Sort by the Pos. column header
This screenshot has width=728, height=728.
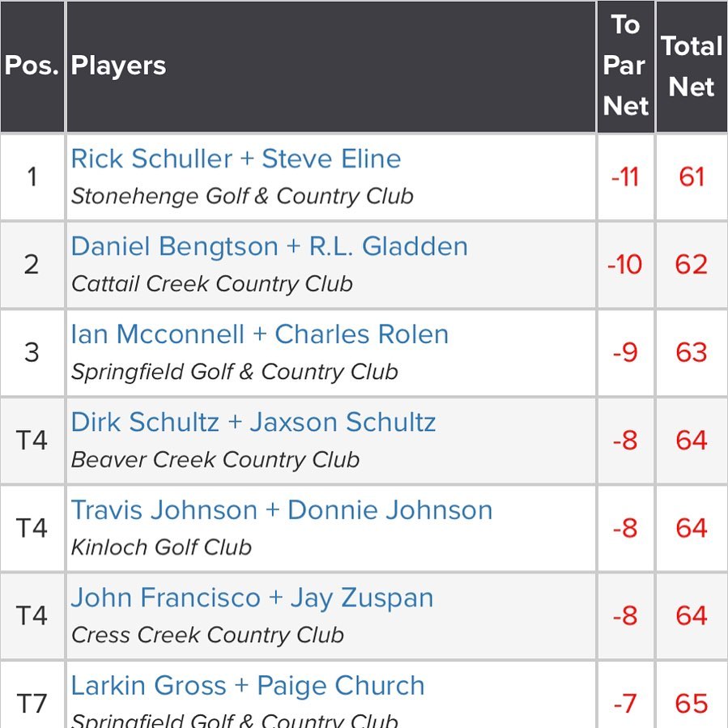click(32, 66)
